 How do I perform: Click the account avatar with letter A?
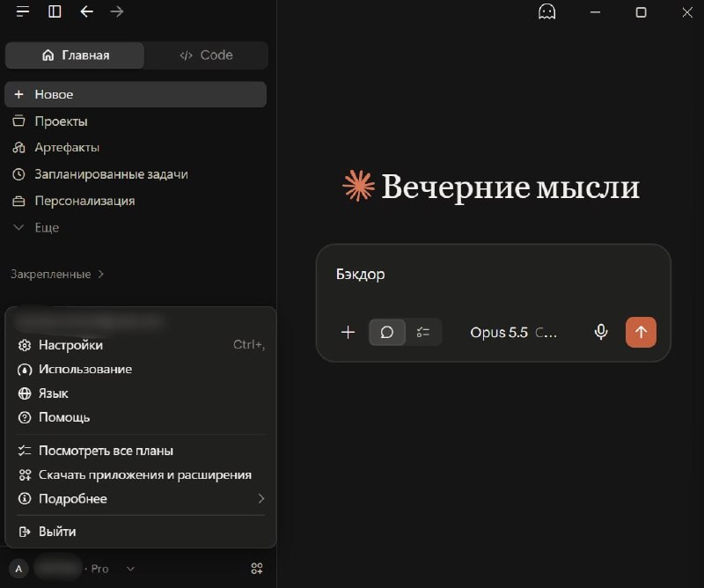[18, 569]
